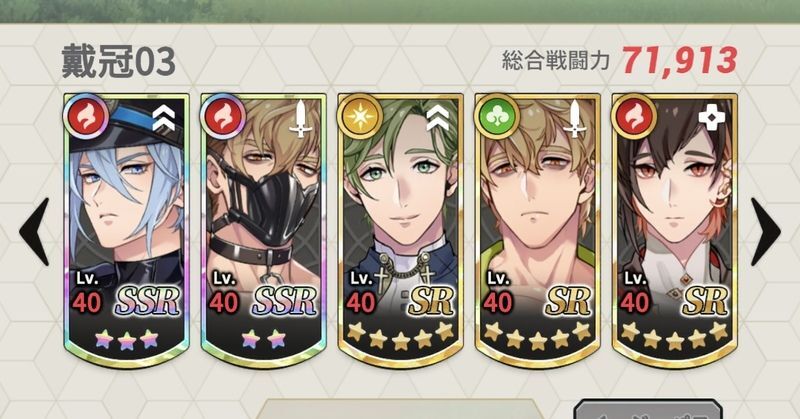Tap cross healer icon on dark-haired card

712,118
